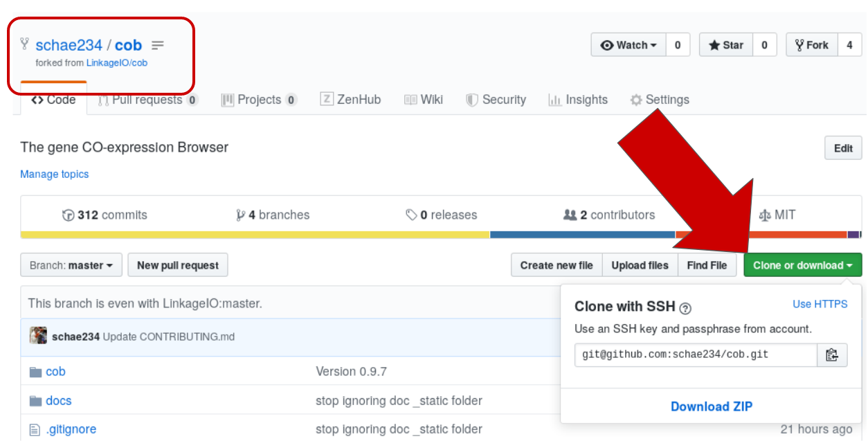Open the Update CONTRIBUTING.md commit message
The image size is (868, 448).
[169, 337]
